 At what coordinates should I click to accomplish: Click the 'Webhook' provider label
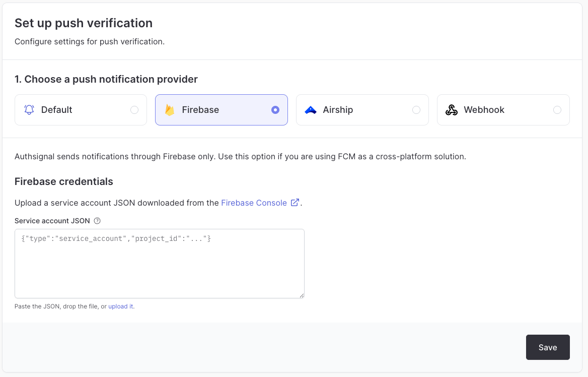point(484,110)
